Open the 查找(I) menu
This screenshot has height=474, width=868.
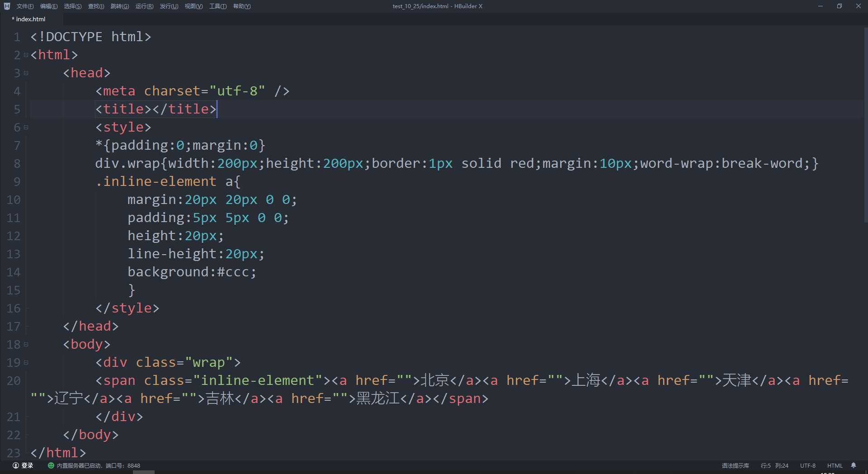coord(96,6)
